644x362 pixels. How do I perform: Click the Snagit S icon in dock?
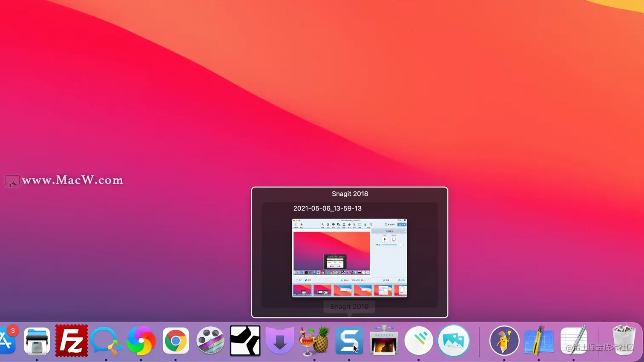pos(349,340)
